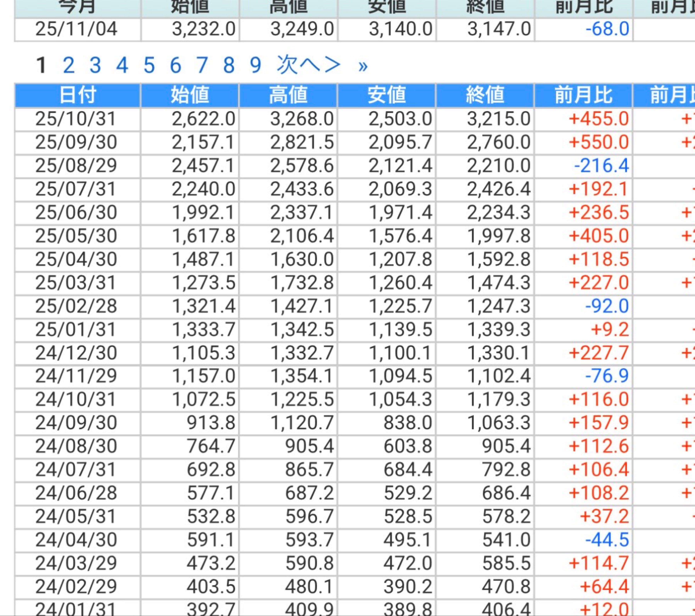This screenshot has height=616, width=695.
Task: Go to page 7
Action: [202, 65]
